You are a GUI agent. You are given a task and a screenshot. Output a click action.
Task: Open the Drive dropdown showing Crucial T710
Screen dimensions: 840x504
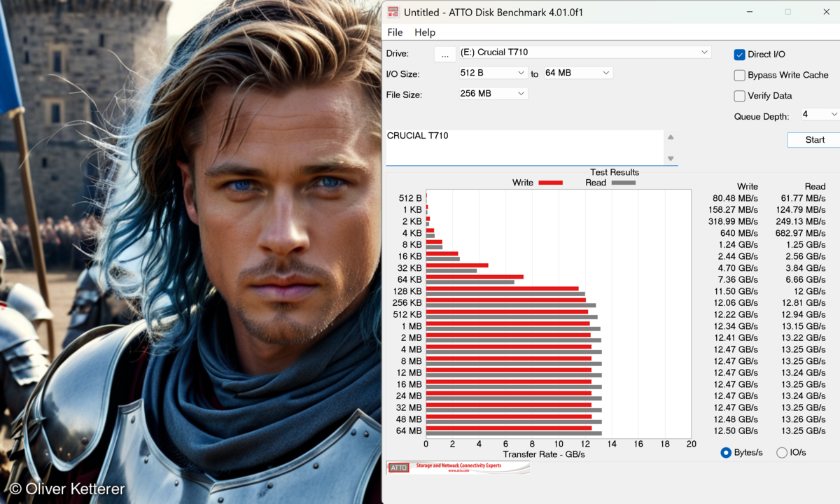[584, 52]
